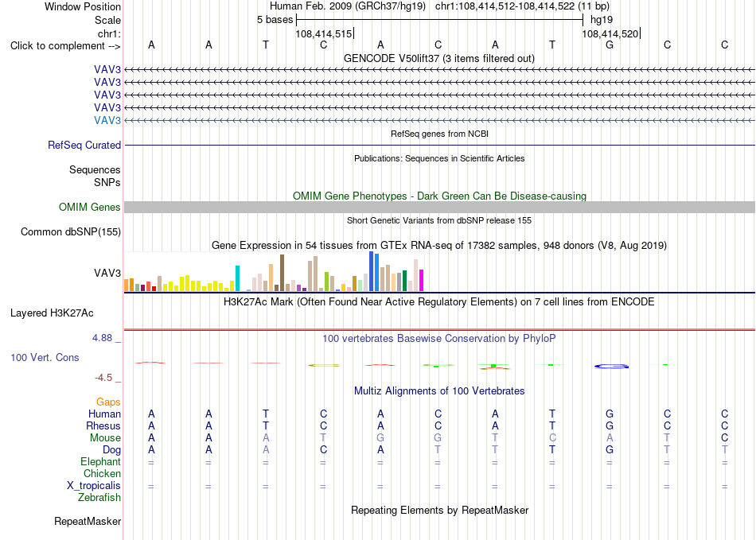
Task: Click the 'Click to complement -->' label
Action: click(65, 46)
